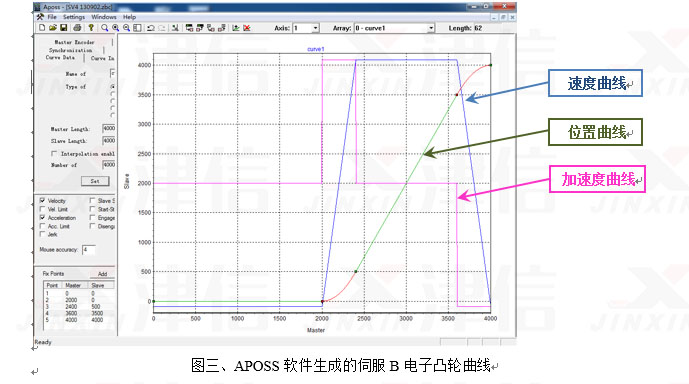Screen dimensions: 689x384
Task: Click the Print toolbar icon
Action: (x=77, y=28)
